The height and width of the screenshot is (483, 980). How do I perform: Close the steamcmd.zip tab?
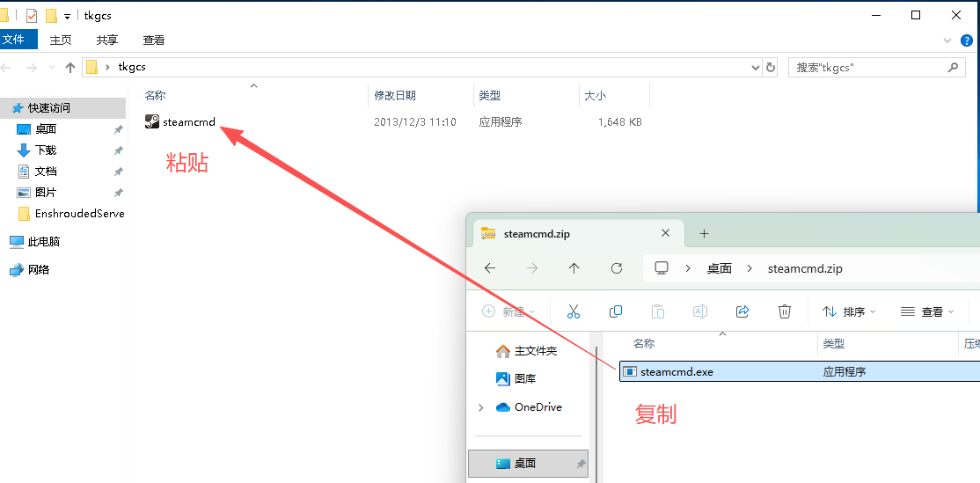pos(666,234)
